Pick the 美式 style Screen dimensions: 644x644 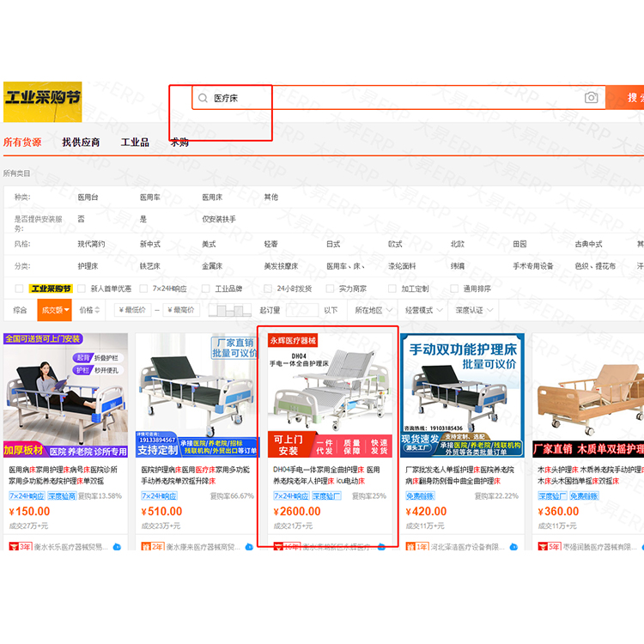tap(209, 244)
